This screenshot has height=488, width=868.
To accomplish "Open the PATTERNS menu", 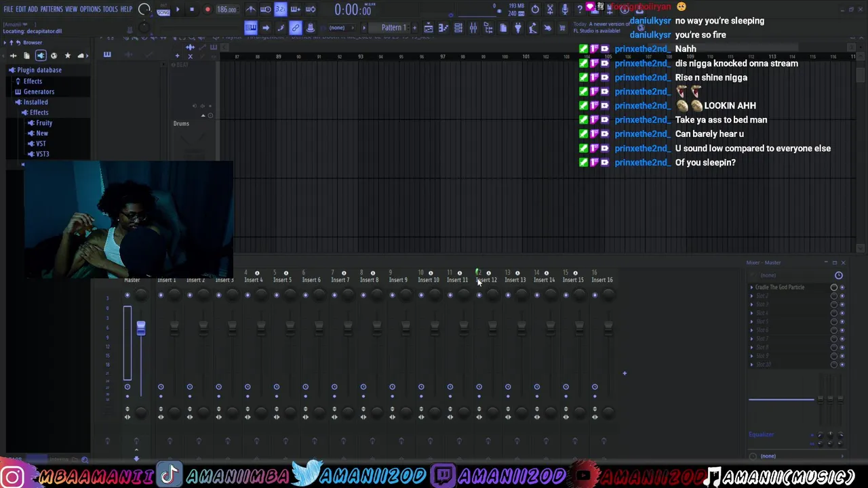I will (52, 9).
